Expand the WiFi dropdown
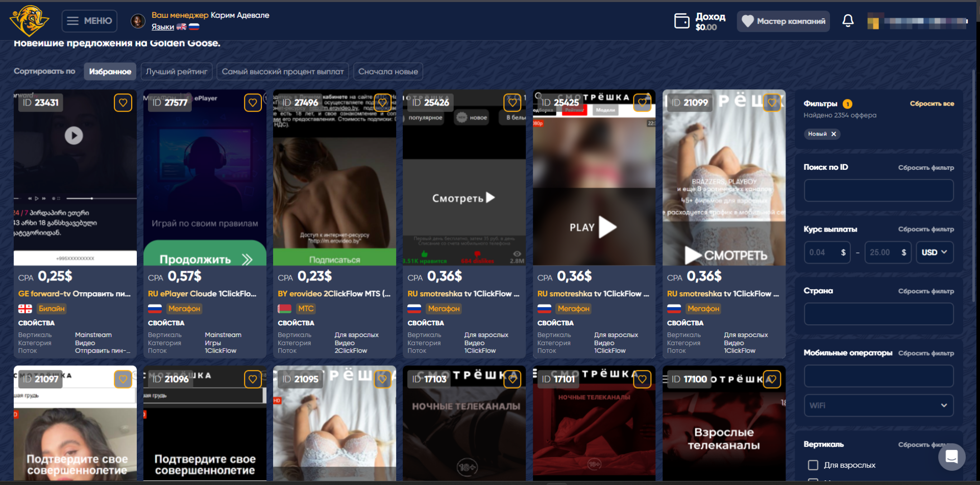This screenshot has height=485, width=980. tap(878, 405)
